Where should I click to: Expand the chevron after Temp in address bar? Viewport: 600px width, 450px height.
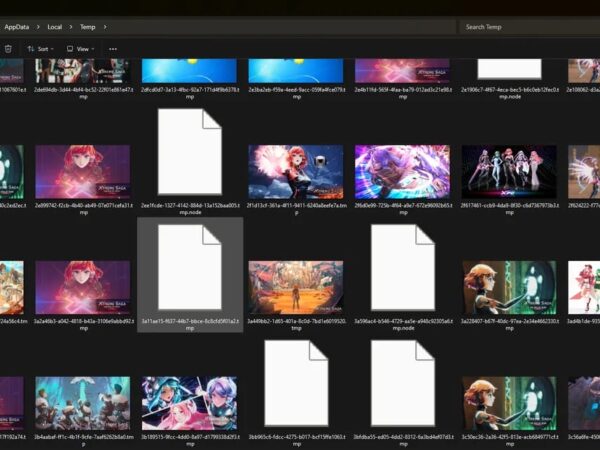pos(106,26)
